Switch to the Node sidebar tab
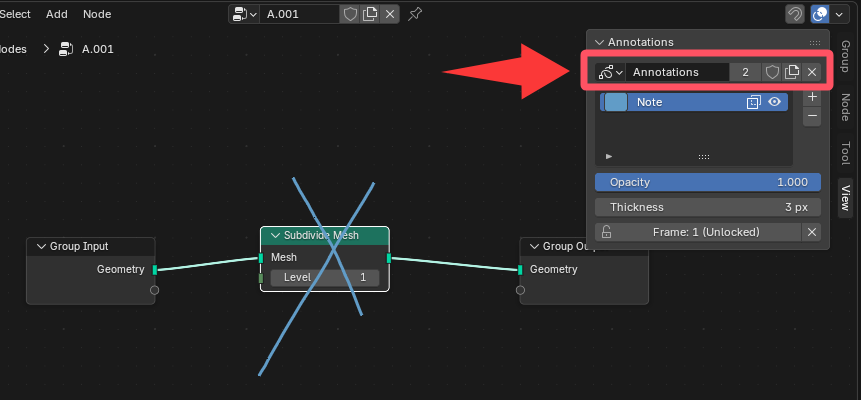Viewport: 861px width, 400px height. (845, 107)
